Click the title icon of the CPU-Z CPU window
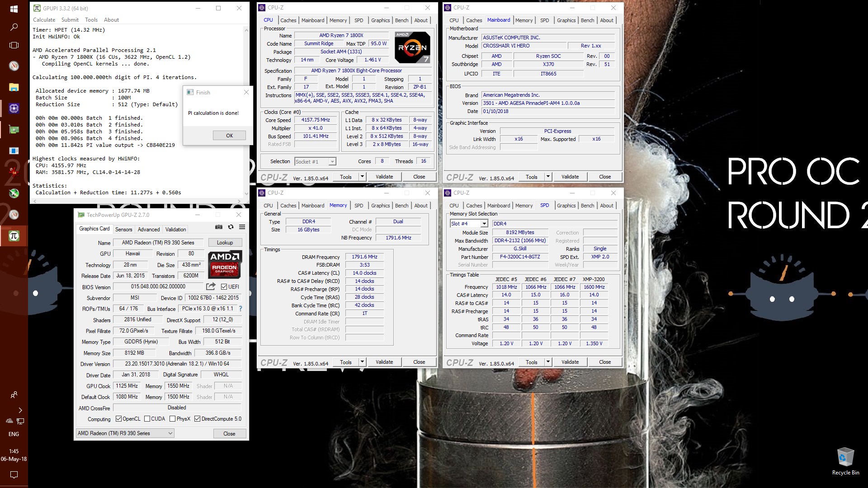868x488 pixels. [x=262, y=8]
